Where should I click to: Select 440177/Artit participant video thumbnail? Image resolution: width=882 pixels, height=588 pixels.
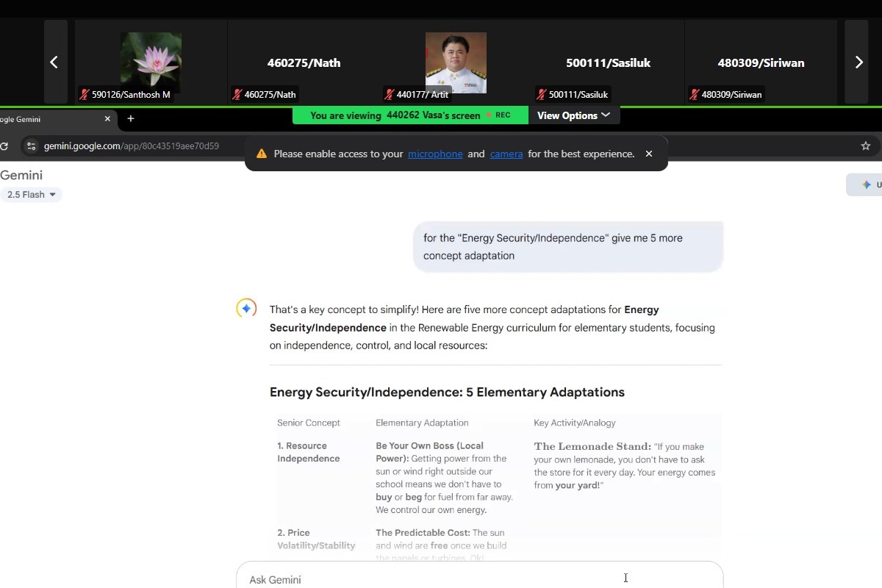[456, 62]
